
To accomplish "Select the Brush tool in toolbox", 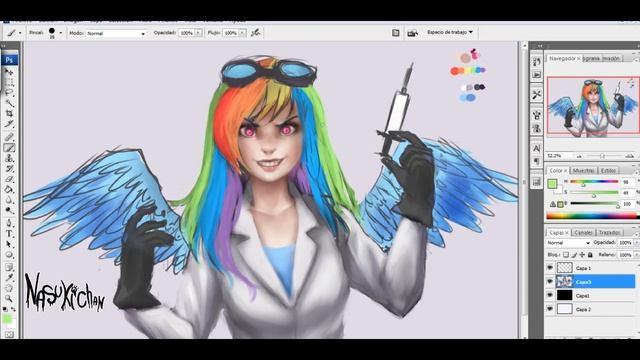I will pyautogui.click(x=9, y=148).
